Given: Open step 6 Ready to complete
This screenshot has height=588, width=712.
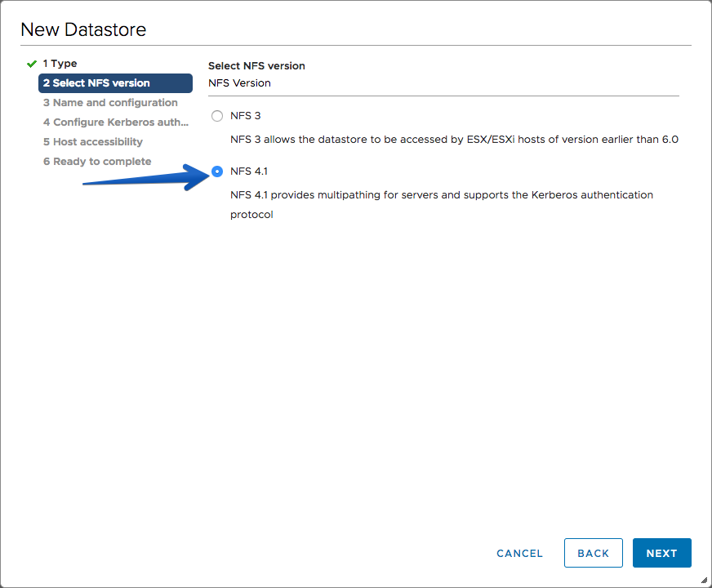Looking at the screenshot, I should (97, 161).
